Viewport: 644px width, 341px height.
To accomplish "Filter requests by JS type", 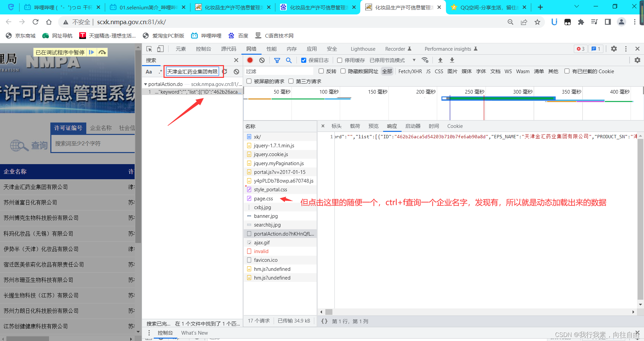I will point(428,71).
